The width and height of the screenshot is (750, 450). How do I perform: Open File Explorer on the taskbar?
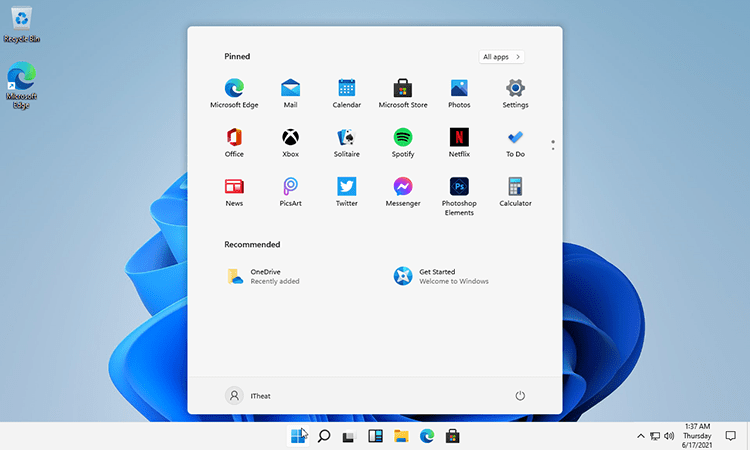(x=401, y=436)
